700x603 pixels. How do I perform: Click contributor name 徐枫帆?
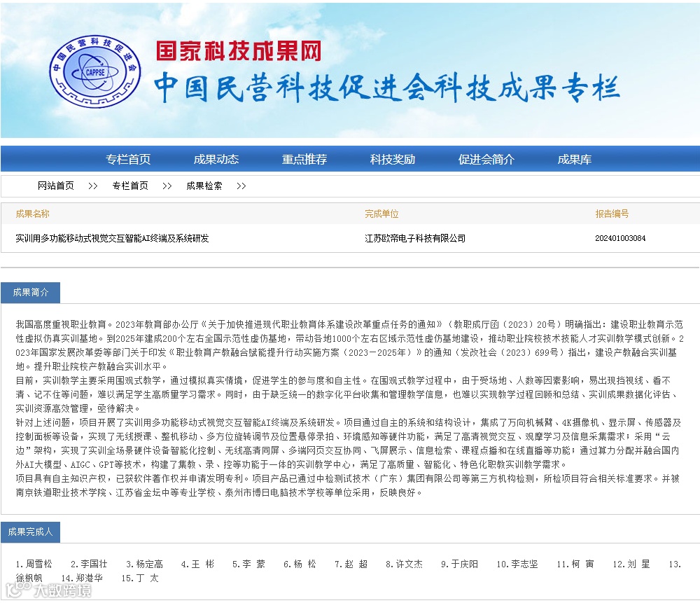pyautogui.click(x=29, y=578)
